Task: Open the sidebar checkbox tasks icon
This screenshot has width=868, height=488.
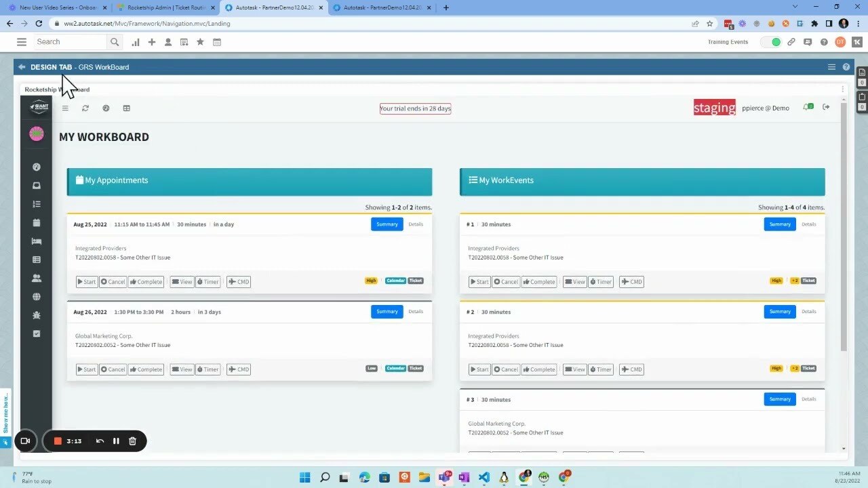Action: pyautogui.click(x=37, y=333)
